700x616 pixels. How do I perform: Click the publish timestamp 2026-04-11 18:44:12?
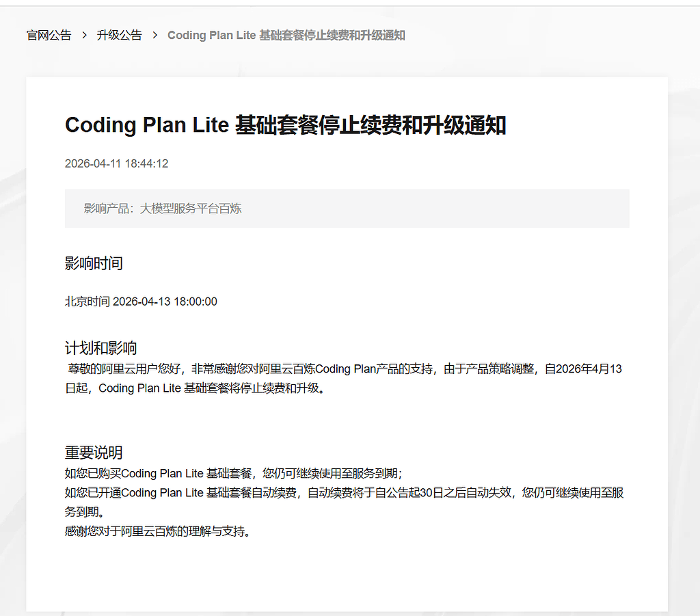pyautogui.click(x=116, y=164)
